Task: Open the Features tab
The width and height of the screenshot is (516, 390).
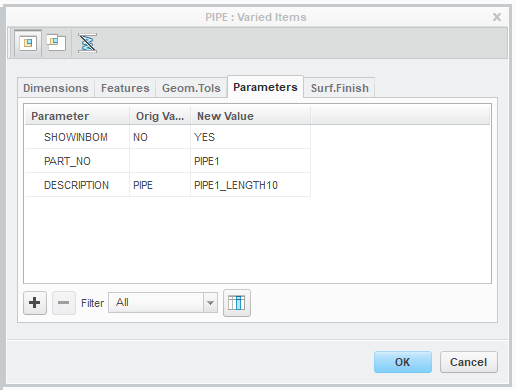Action: click(x=125, y=88)
